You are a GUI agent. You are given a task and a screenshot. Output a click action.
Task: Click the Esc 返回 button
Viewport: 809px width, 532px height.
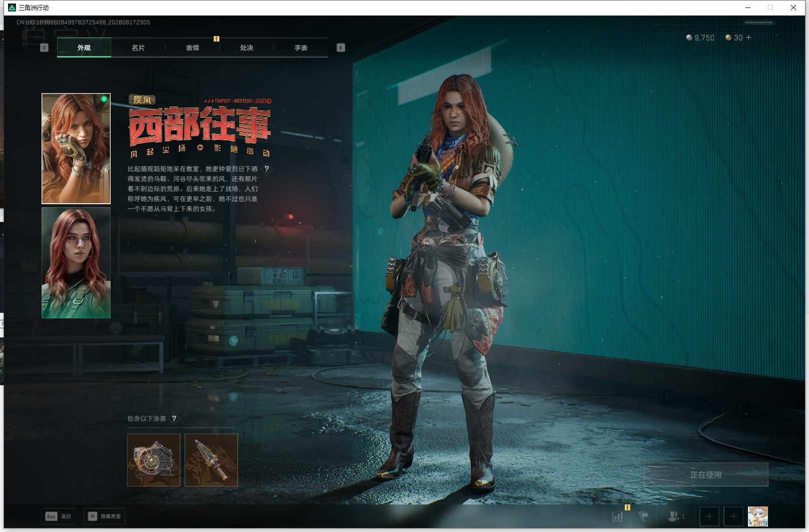tap(58, 516)
